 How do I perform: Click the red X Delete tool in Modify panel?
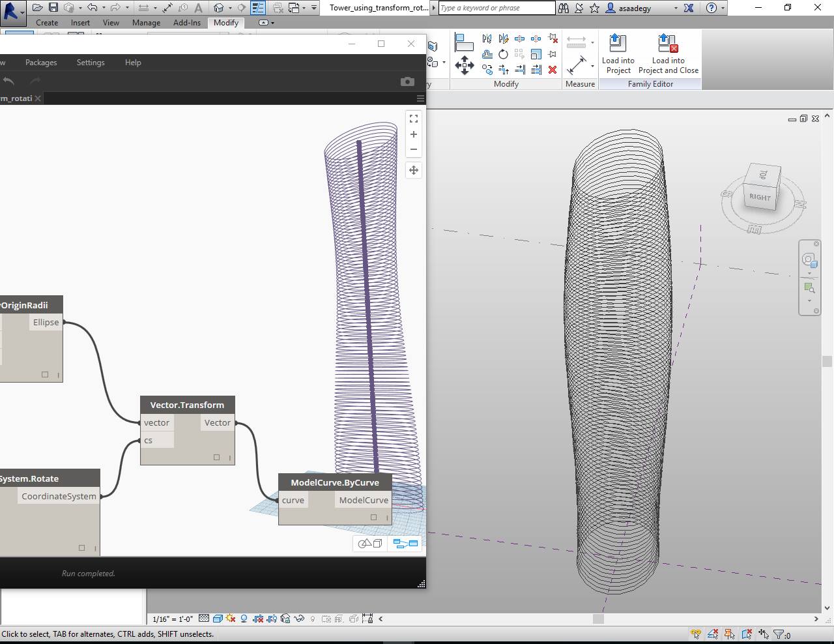tap(553, 70)
